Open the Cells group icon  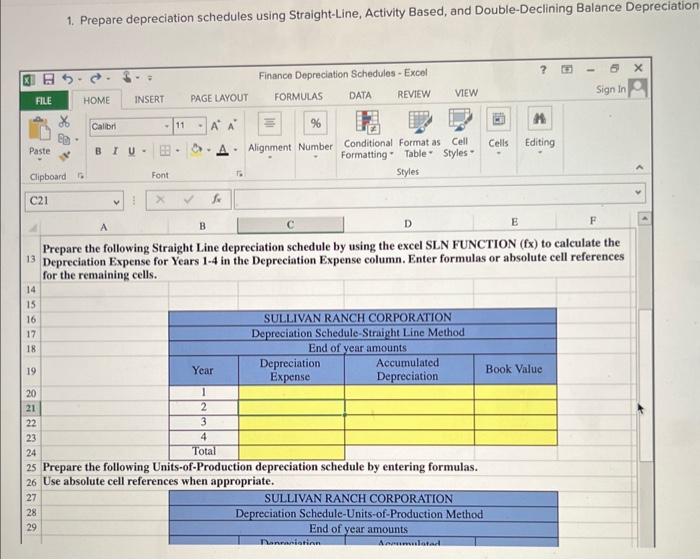[x=499, y=119]
